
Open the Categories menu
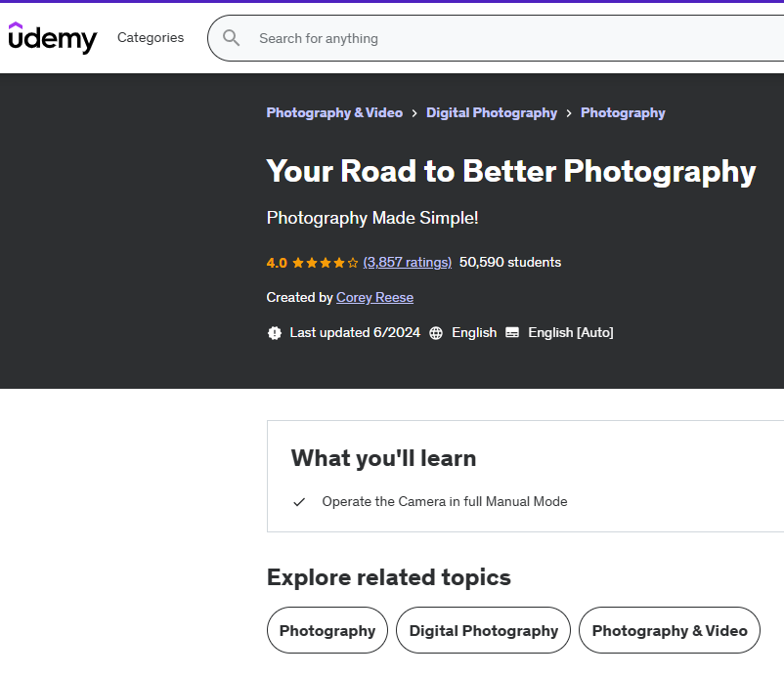point(151,38)
